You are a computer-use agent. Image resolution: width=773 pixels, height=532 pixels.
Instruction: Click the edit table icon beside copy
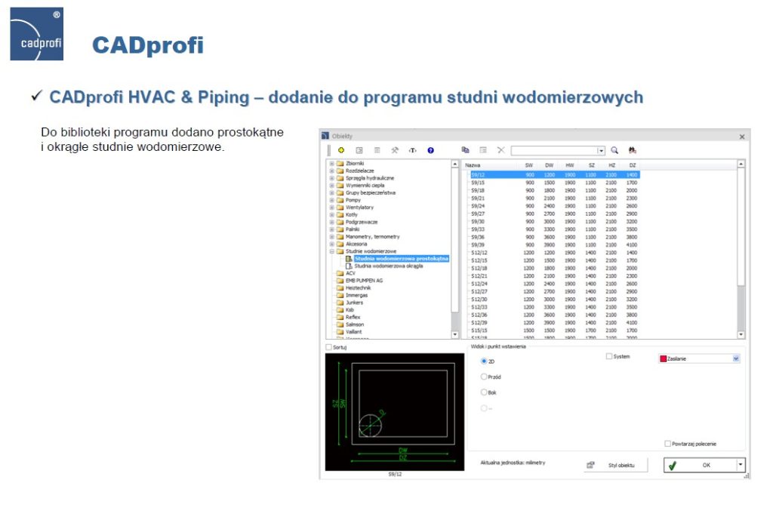tap(483, 150)
